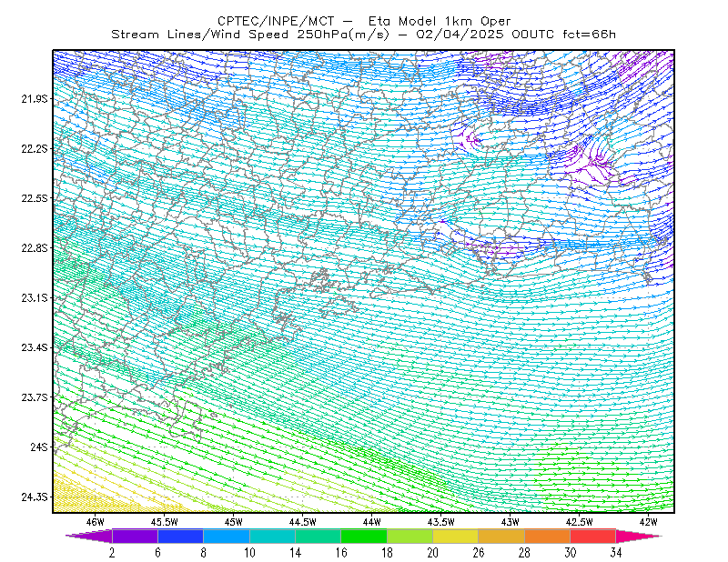Choose the red 30–34 colorbar segment

click(x=593, y=536)
